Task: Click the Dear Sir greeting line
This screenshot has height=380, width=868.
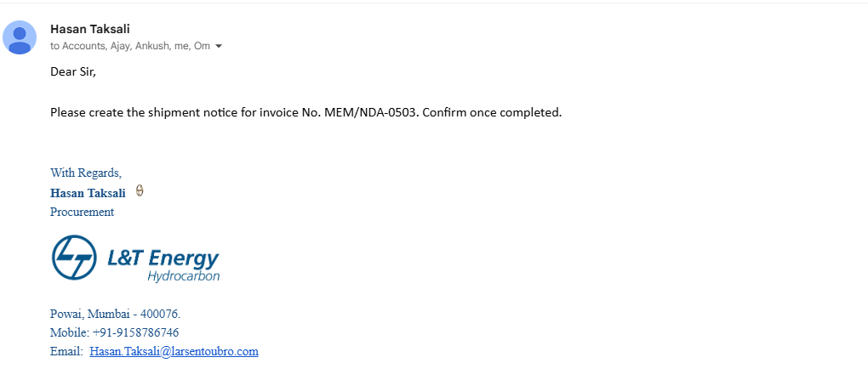Action: coord(73,71)
